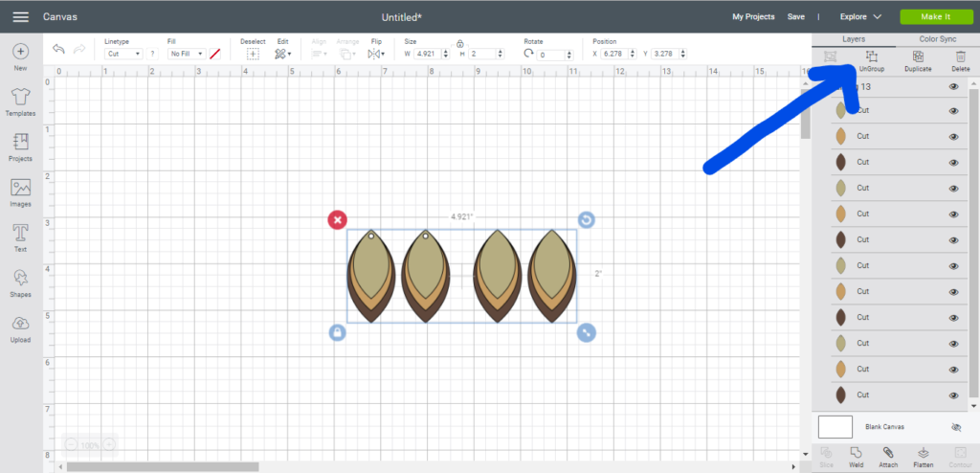Image resolution: width=980 pixels, height=473 pixels.
Task: Click the Canvas title label
Action: click(x=60, y=17)
